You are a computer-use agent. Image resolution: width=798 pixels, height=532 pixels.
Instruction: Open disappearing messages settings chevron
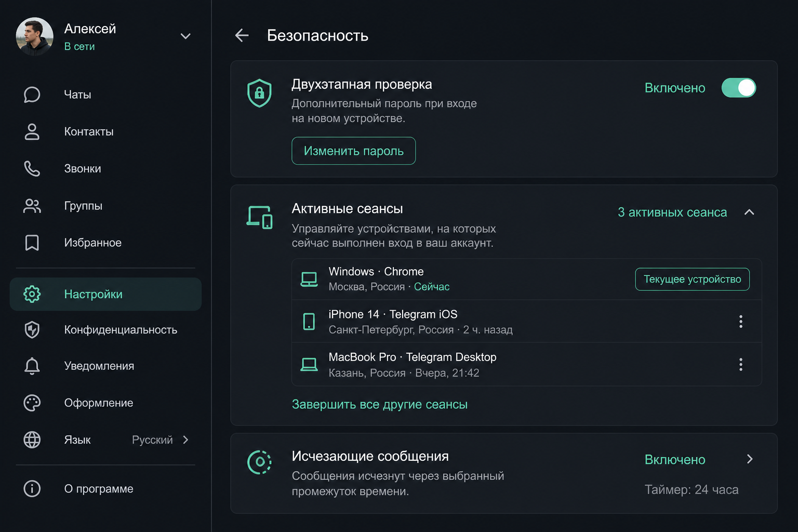pyautogui.click(x=750, y=459)
